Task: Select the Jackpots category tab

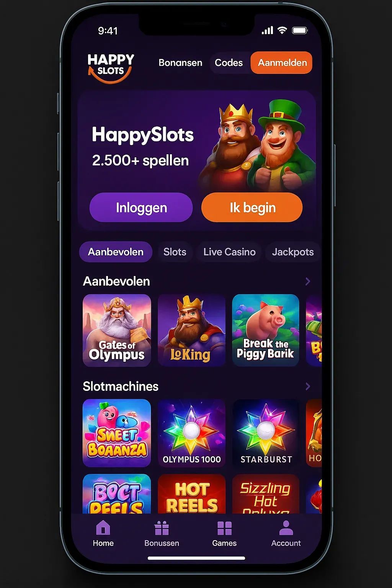Action: [x=293, y=252]
